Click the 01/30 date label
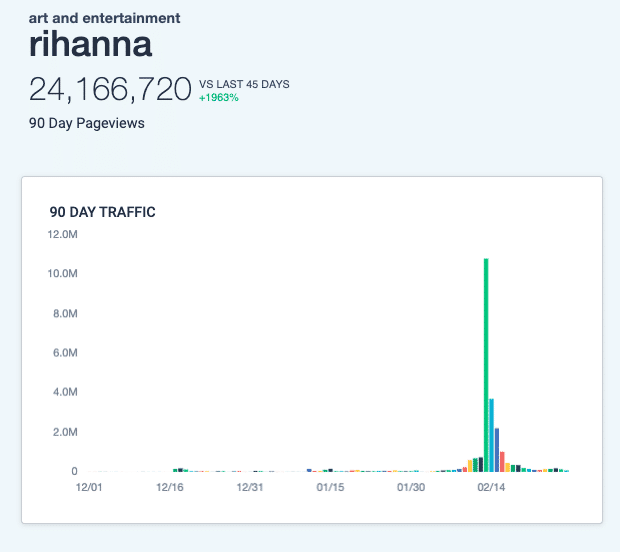This screenshot has width=620, height=552. point(411,487)
